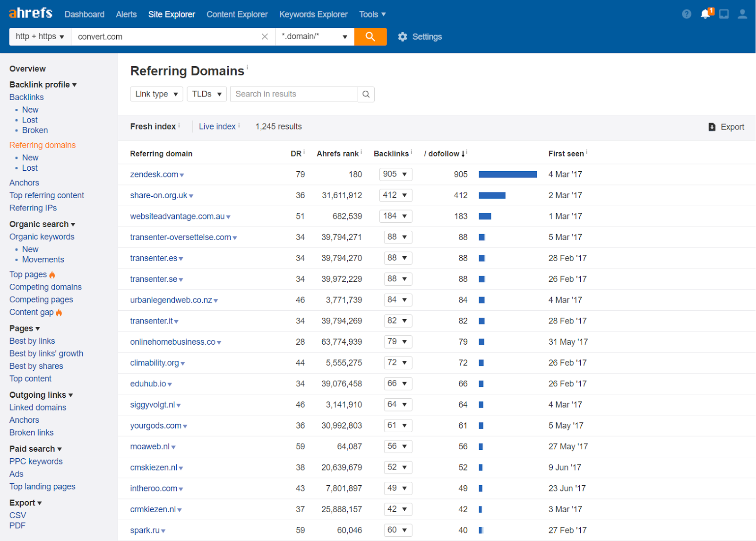Screen dimensions: 756x541
Task: Go to Top referring content in sidebar
Action: pyautogui.click(x=47, y=195)
